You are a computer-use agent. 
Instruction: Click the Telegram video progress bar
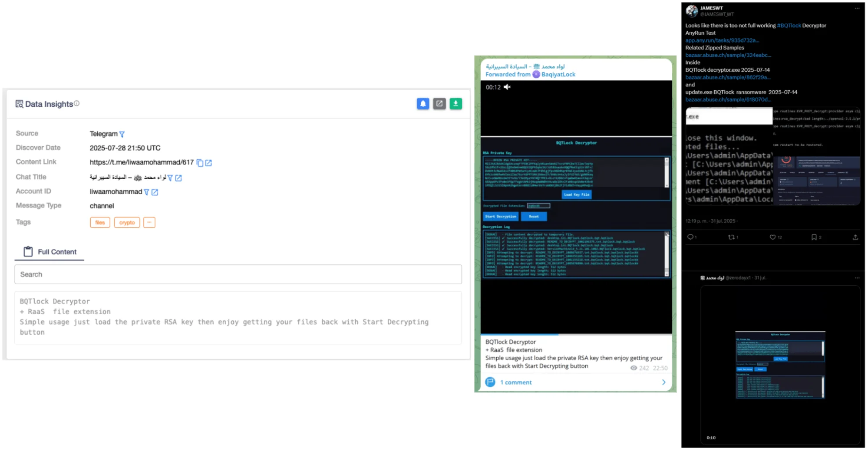[x=576, y=334]
